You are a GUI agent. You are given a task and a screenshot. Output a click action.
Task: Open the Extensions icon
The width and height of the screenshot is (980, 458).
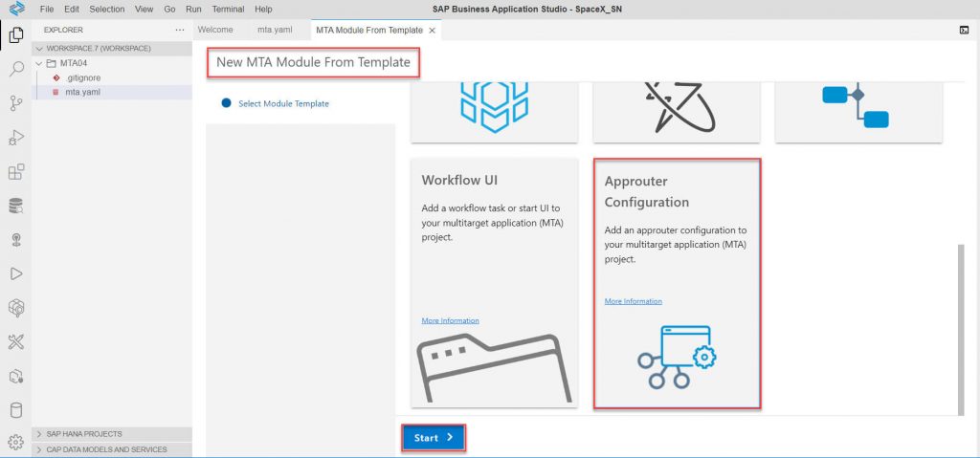(x=16, y=172)
